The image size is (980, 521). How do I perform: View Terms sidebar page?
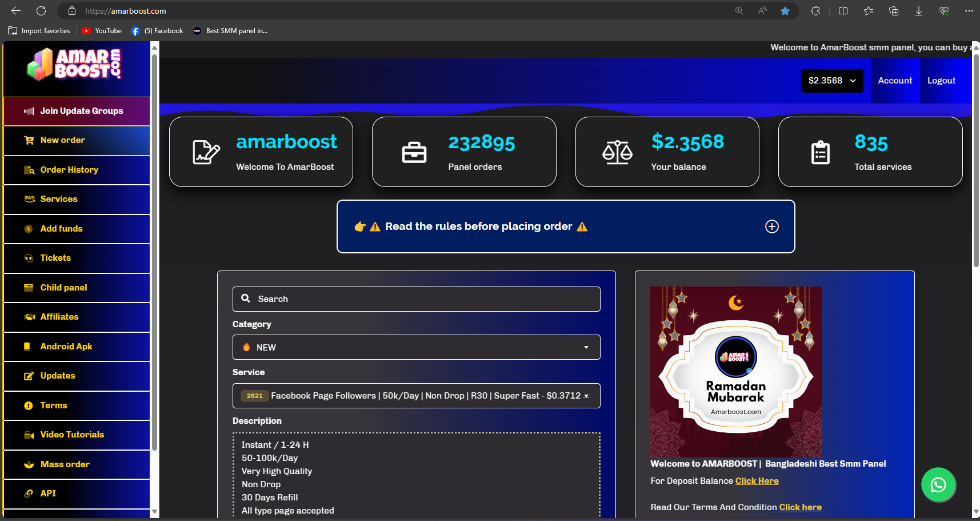(77, 405)
